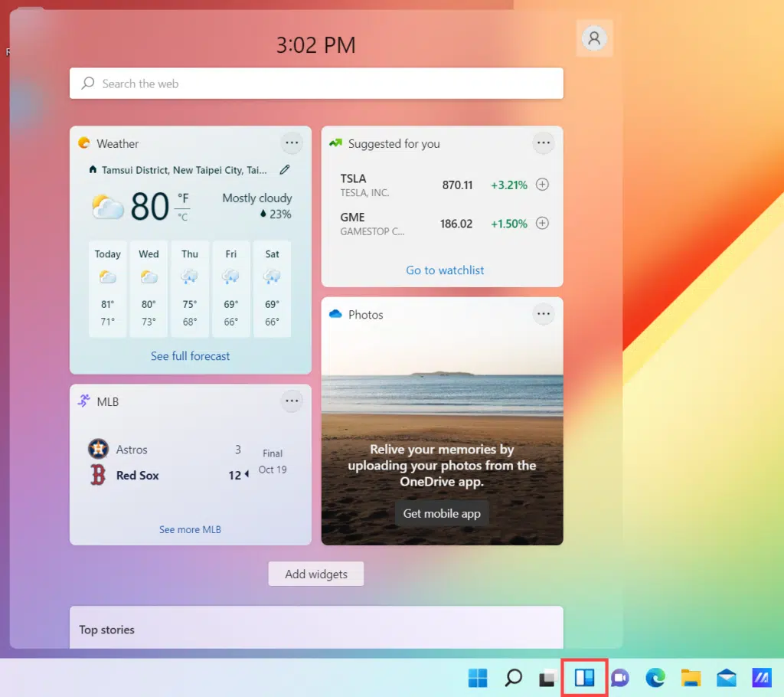Follow the See more MLB link

point(190,529)
